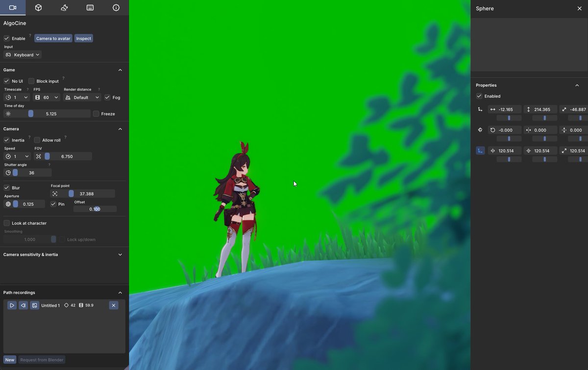Open the camera tab
This screenshot has width=588, height=370.
pyautogui.click(x=13, y=7)
